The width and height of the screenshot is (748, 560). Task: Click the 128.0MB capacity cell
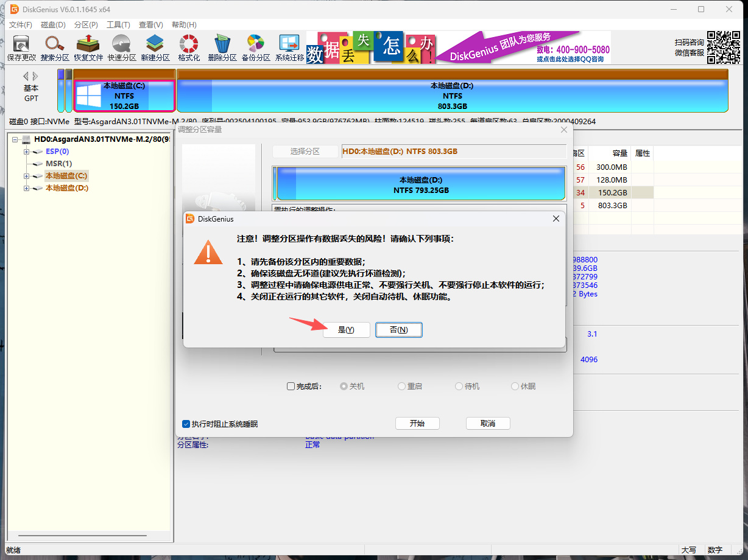pyautogui.click(x=612, y=180)
